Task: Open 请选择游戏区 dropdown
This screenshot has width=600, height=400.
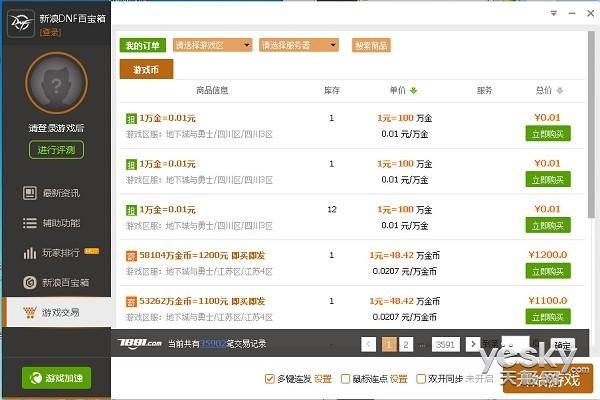Action: coord(212,45)
